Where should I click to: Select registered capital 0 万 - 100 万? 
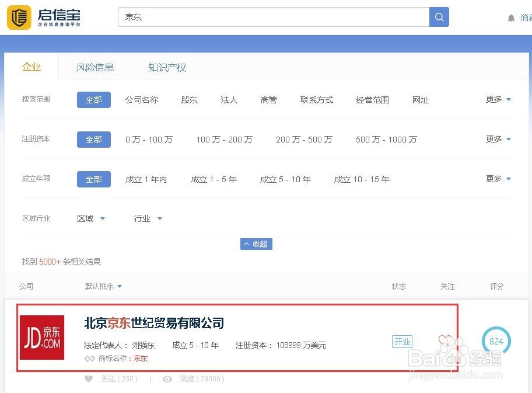[149, 140]
